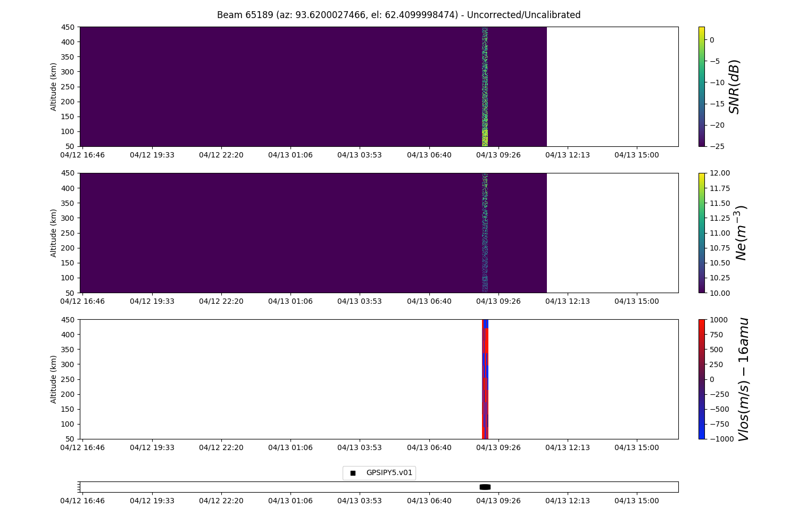This screenshot has height=532, width=798.
Task: Click the "-750" tick on Vlos colorbar
Action: 719,424
